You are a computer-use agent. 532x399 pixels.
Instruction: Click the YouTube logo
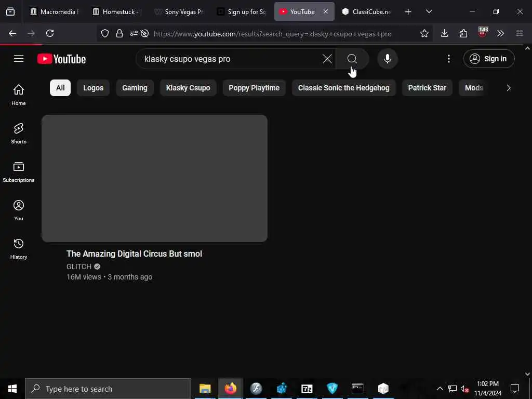(x=61, y=59)
